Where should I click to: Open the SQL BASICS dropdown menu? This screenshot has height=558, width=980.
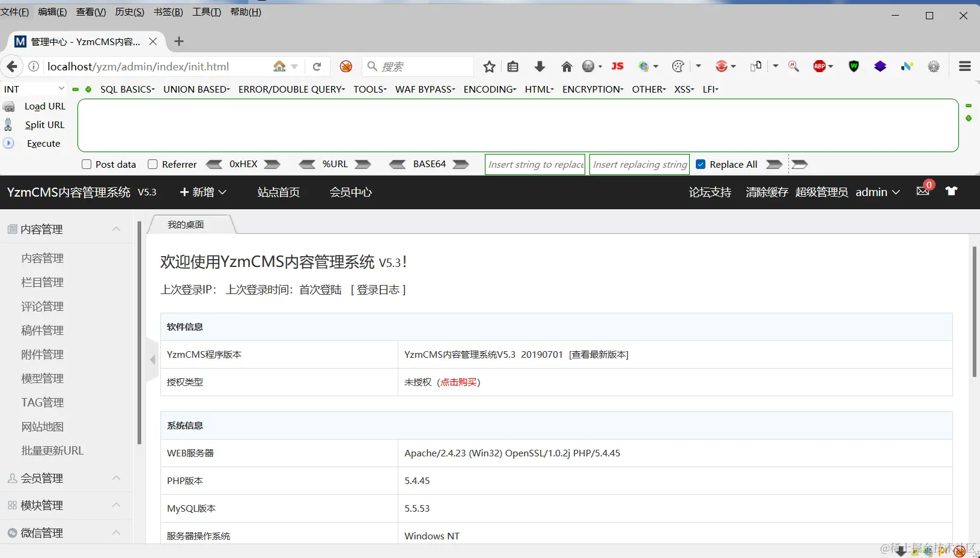point(127,89)
